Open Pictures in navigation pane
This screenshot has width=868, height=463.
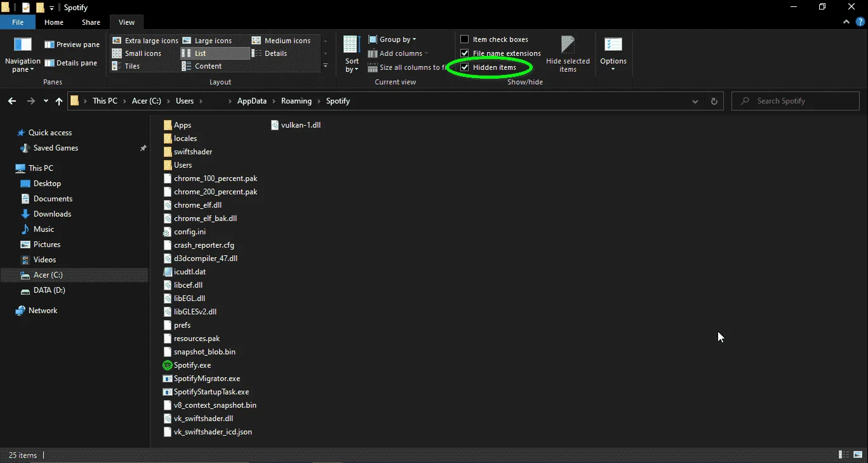click(x=47, y=245)
